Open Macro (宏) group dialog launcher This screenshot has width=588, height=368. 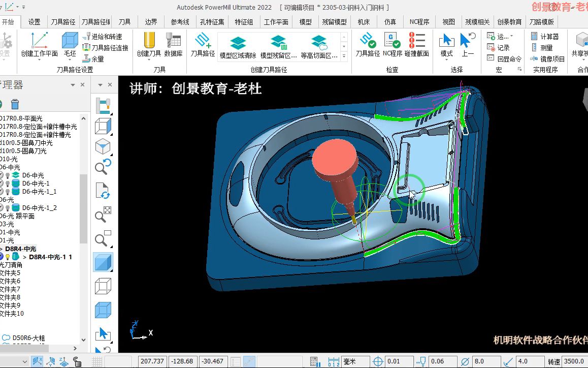coord(520,69)
